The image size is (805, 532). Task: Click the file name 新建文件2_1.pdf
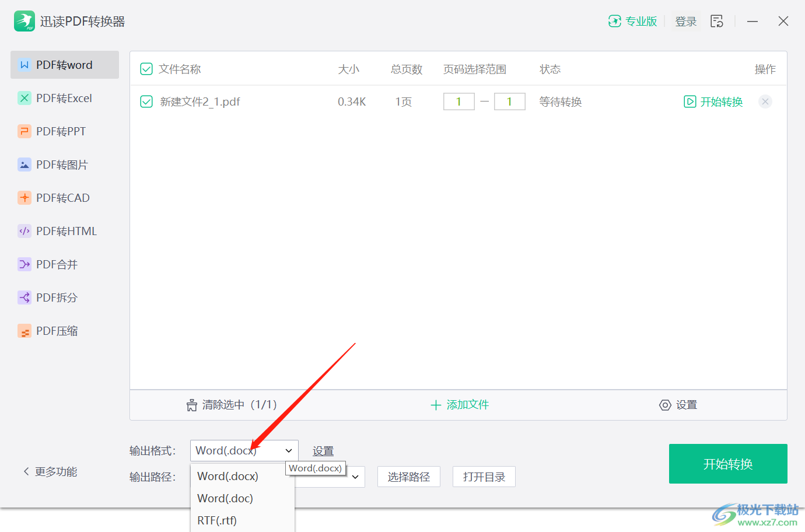pyautogui.click(x=200, y=102)
